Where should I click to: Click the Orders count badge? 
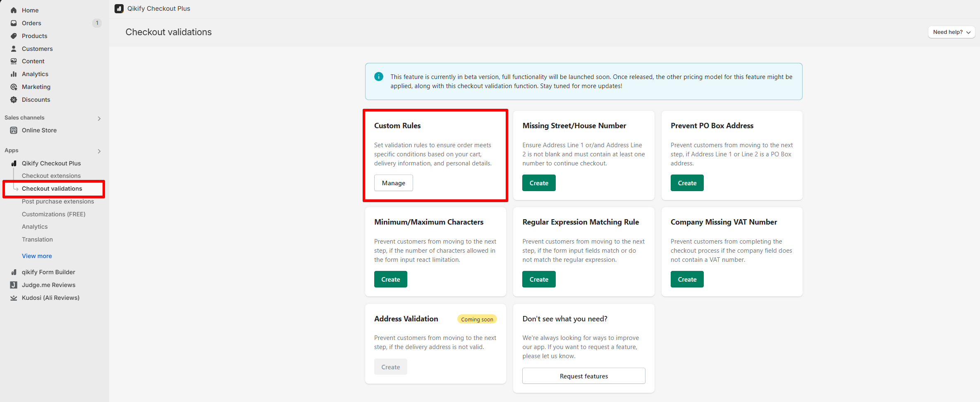(97, 23)
